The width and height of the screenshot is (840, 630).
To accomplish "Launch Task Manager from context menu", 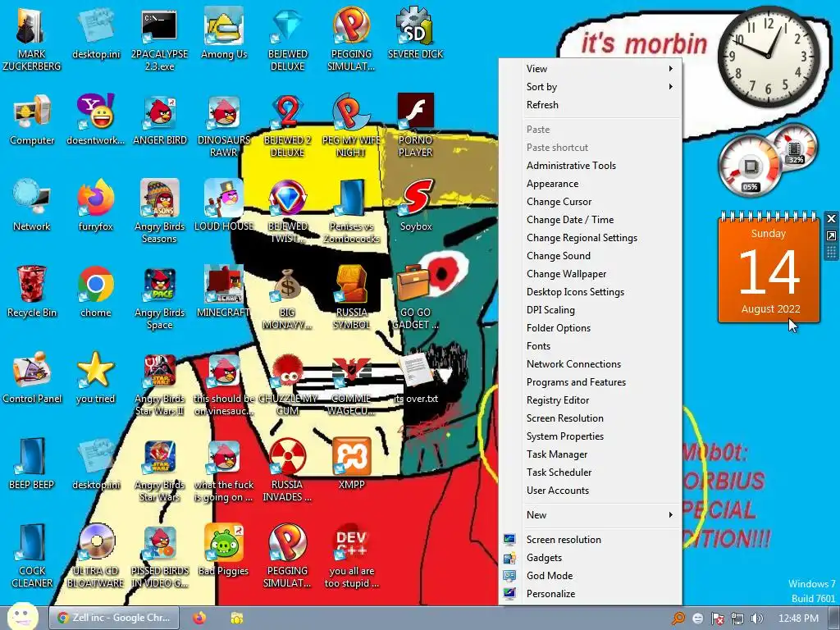I will pos(591,454).
